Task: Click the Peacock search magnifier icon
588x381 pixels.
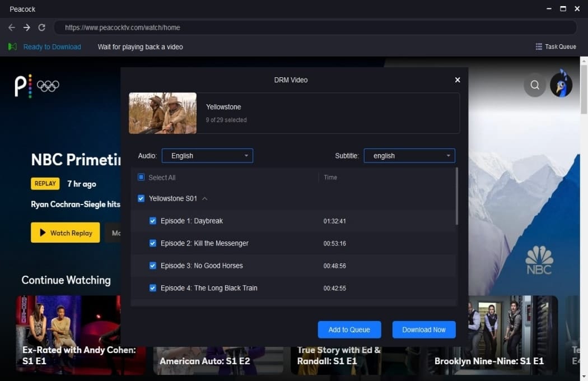Action: click(x=535, y=85)
